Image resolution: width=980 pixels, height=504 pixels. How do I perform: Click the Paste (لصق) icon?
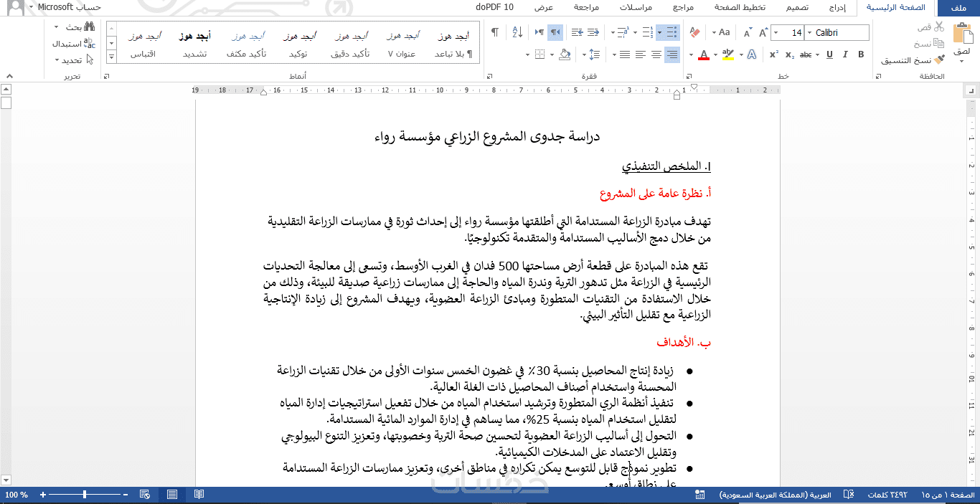pyautogui.click(x=962, y=34)
